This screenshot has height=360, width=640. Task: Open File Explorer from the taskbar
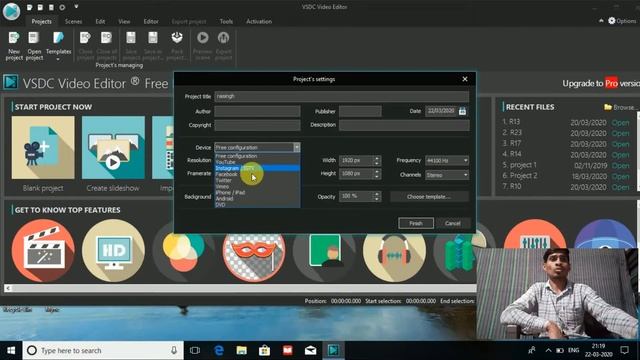pos(242,350)
